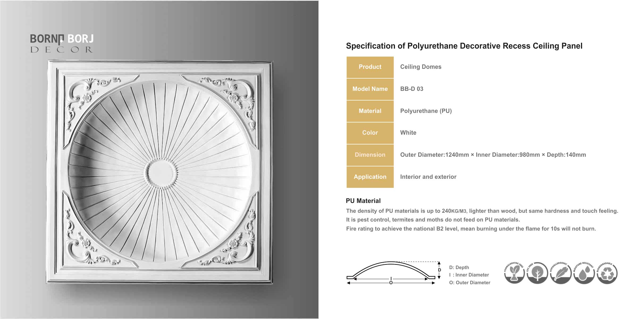The width and height of the screenshot is (644, 319).
Task: Click the Born Borj Decor logo
Action: pos(62,43)
